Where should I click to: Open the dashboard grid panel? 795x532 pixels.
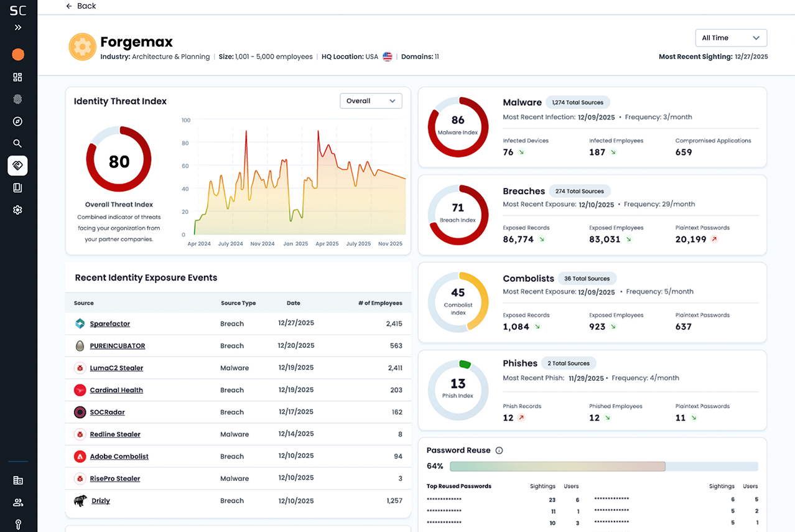17,77
